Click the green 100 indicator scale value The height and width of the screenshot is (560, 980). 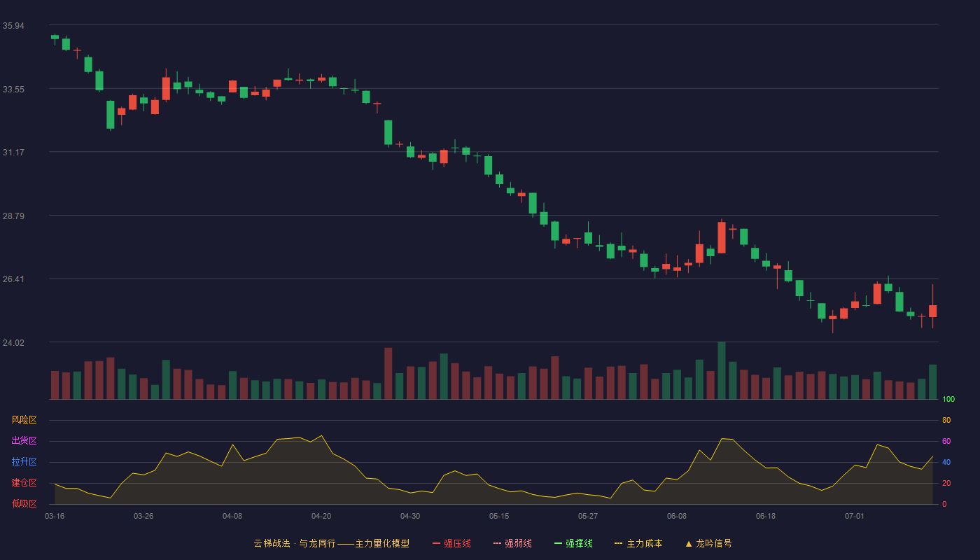pyautogui.click(x=948, y=400)
